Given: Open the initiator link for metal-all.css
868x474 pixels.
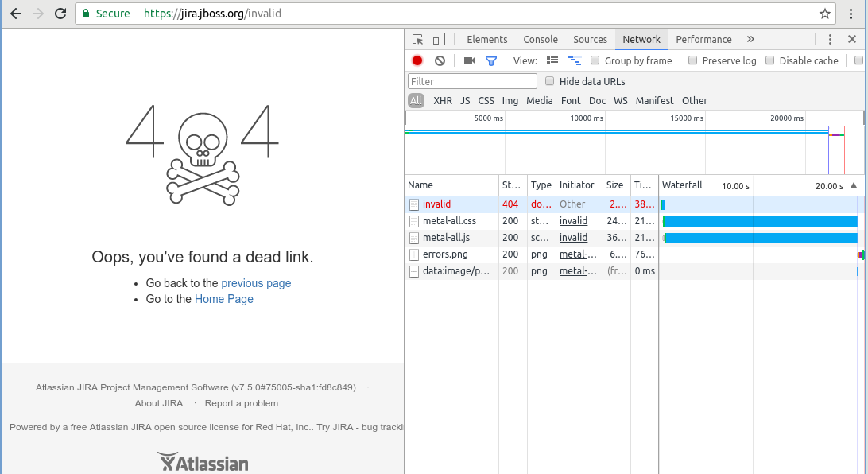Looking at the screenshot, I should pos(573,221).
